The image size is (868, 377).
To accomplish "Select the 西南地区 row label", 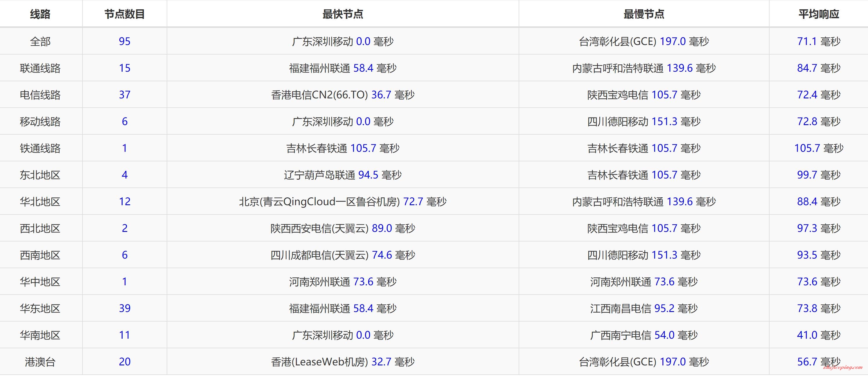I will tap(40, 255).
